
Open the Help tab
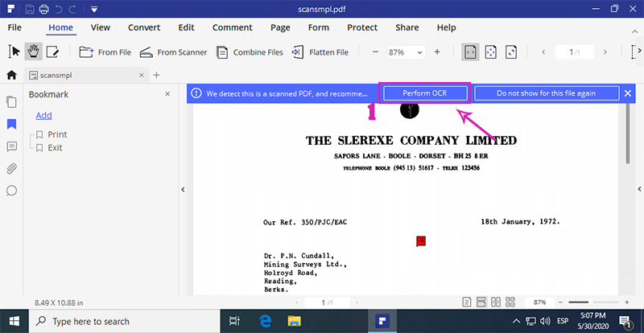click(x=447, y=27)
